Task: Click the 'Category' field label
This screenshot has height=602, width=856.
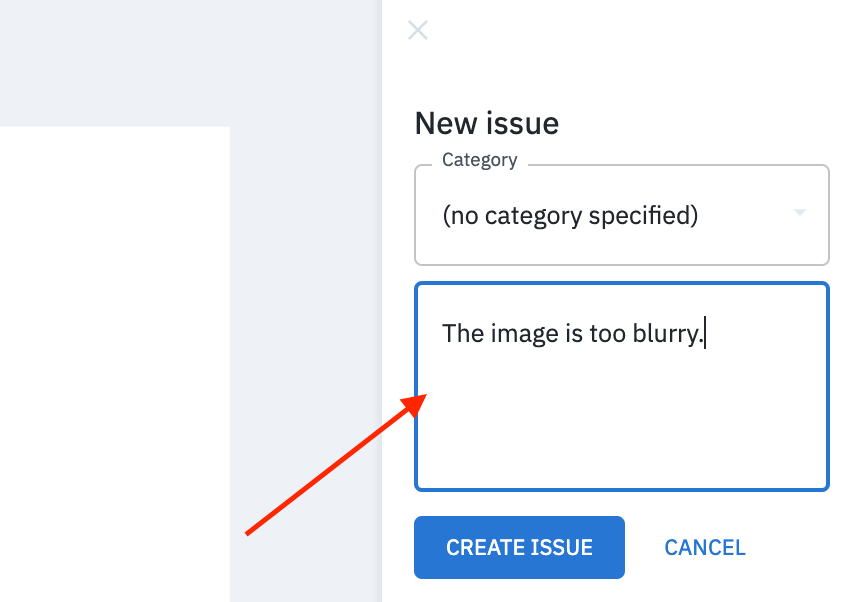Action: point(479,159)
